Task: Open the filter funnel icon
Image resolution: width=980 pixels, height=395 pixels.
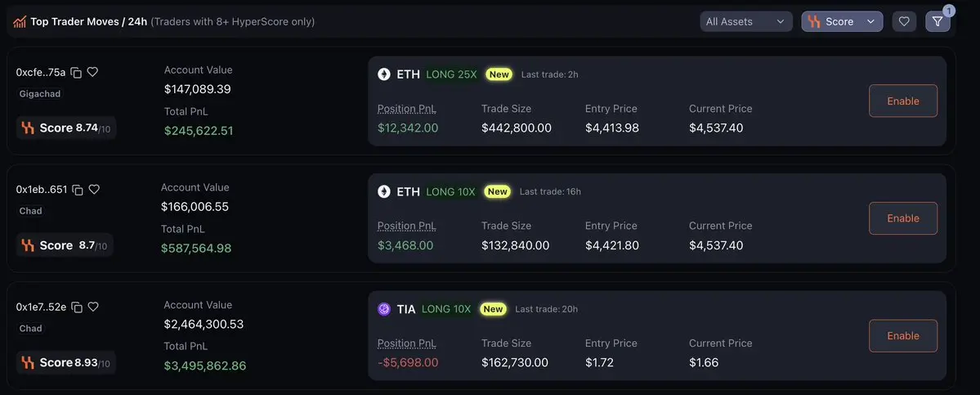Action: pos(937,21)
